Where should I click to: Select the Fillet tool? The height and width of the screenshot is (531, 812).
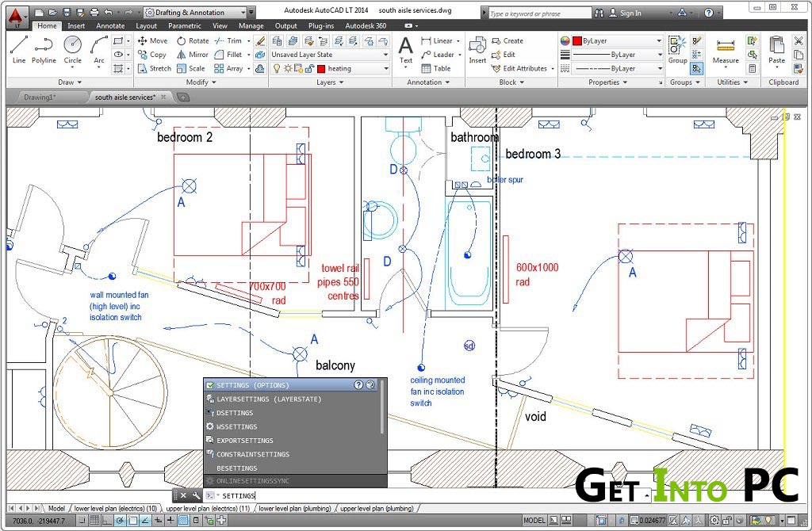point(228,55)
